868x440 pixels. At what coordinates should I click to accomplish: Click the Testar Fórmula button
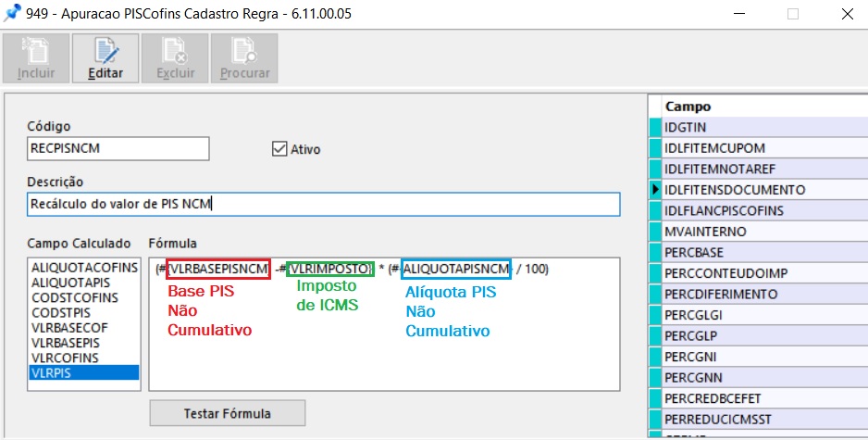click(x=228, y=413)
